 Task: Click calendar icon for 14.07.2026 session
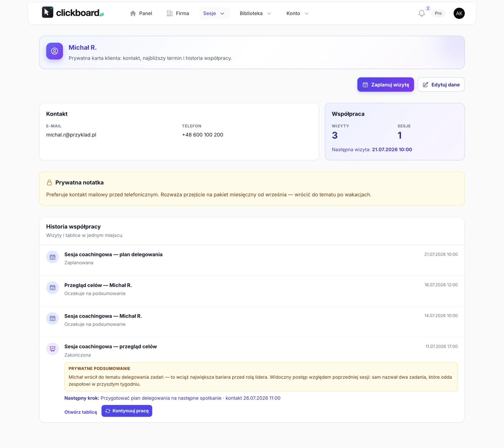point(52,318)
